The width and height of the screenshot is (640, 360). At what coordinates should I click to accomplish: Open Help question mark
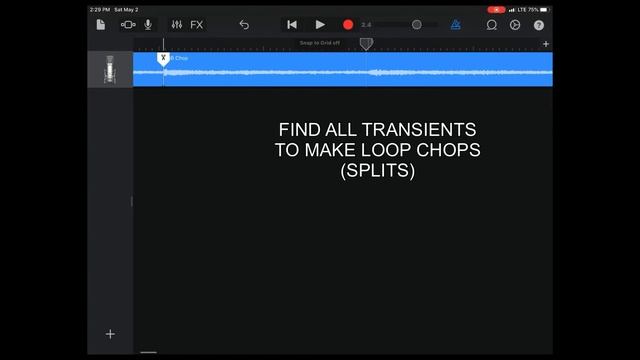(539, 25)
